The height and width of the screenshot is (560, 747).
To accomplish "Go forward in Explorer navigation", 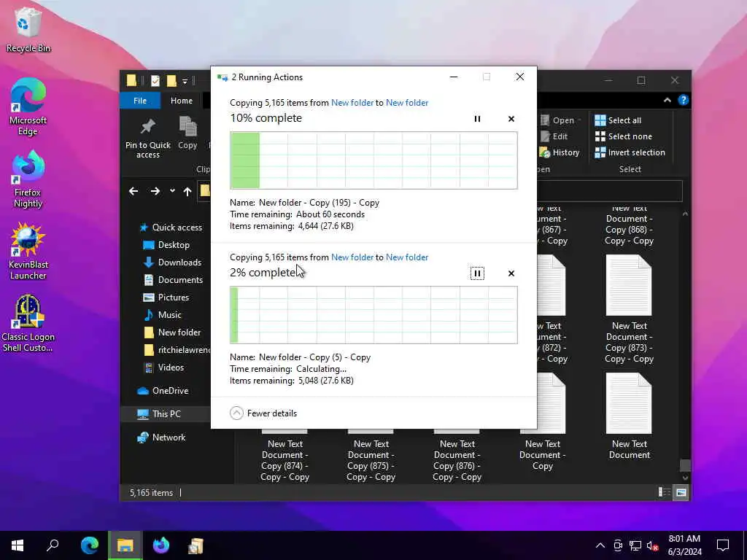I will 155,192.
